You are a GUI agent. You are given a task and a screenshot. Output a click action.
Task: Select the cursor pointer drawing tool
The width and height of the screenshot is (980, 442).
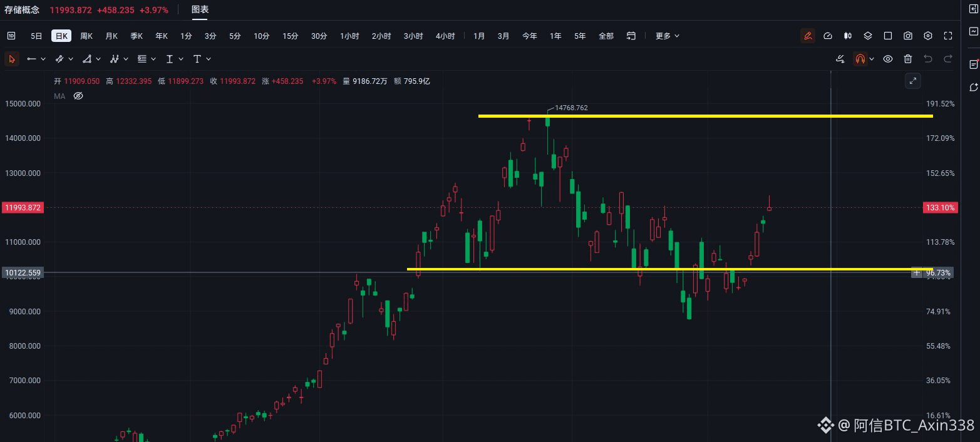[11, 59]
